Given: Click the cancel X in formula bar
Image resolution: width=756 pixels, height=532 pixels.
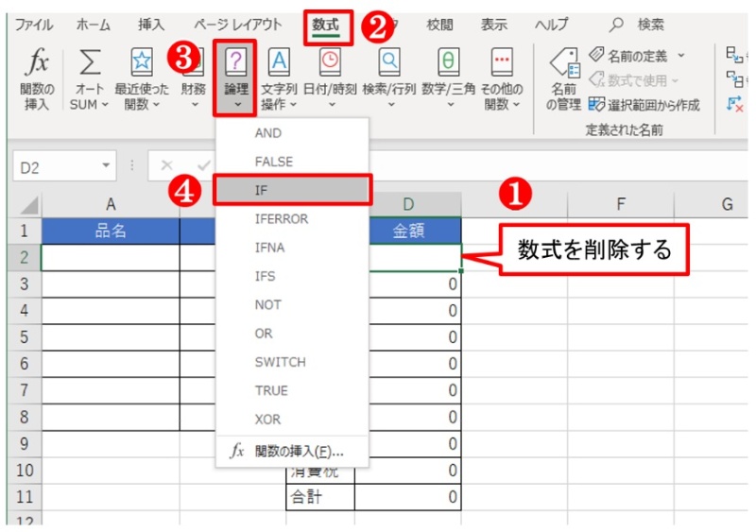Looking at the screenshot, I should [167, 165].
